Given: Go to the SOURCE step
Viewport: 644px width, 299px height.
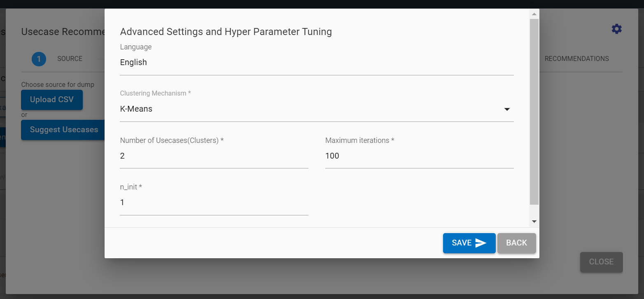Looking at the screenshot, I should [70, 59].
